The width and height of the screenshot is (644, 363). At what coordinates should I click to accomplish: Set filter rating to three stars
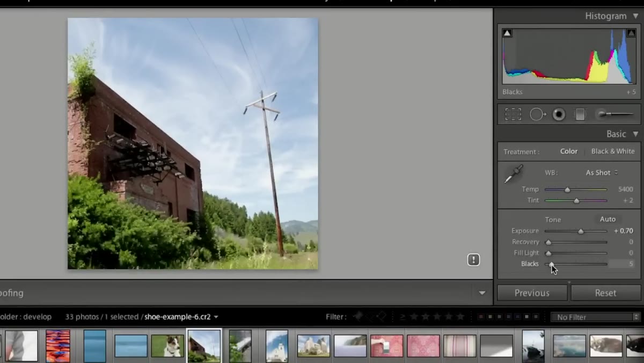pos(437,317)
